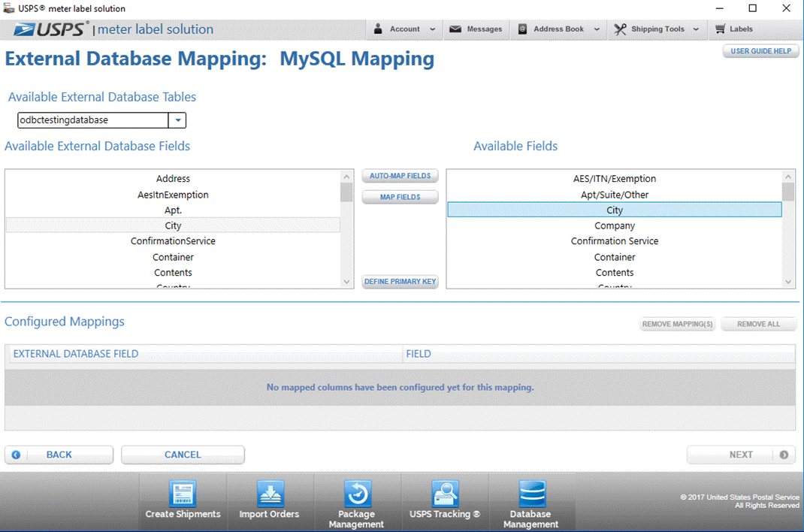Select Address in external database fields
The width and height of the screenshot is (804, 532).
pos(173,178)
